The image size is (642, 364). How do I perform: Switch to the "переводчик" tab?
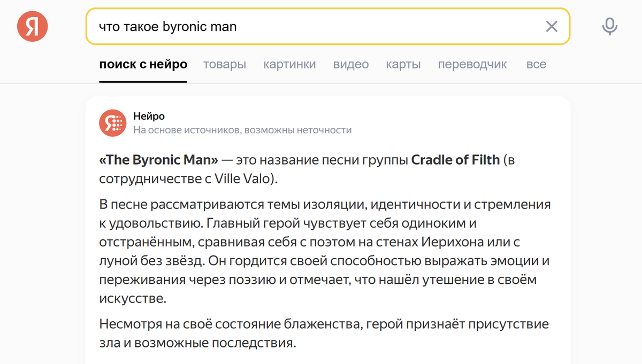click(x=471, y=64)
